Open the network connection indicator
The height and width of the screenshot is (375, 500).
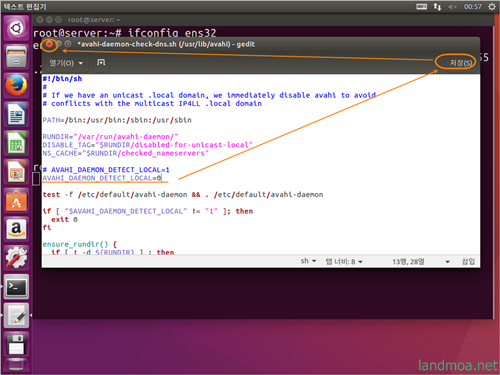437,7
